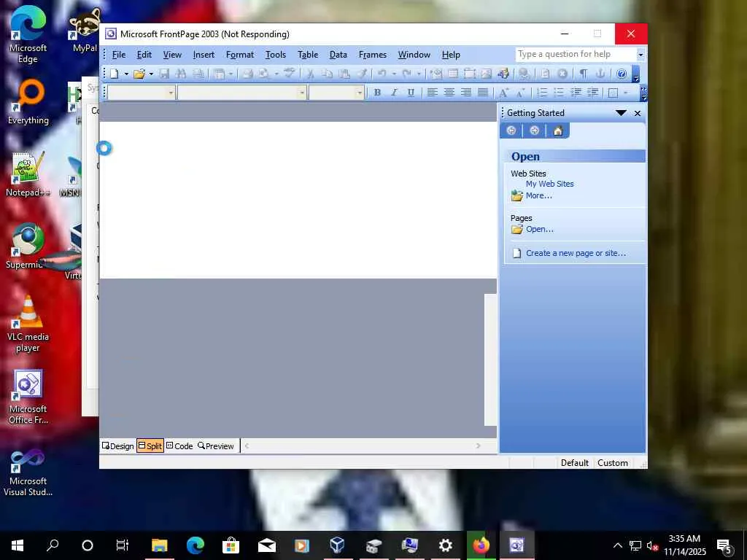
Task: Click the Toggle Pane toolbar icon
Action: pyautogui.click(x=219, y=74)
